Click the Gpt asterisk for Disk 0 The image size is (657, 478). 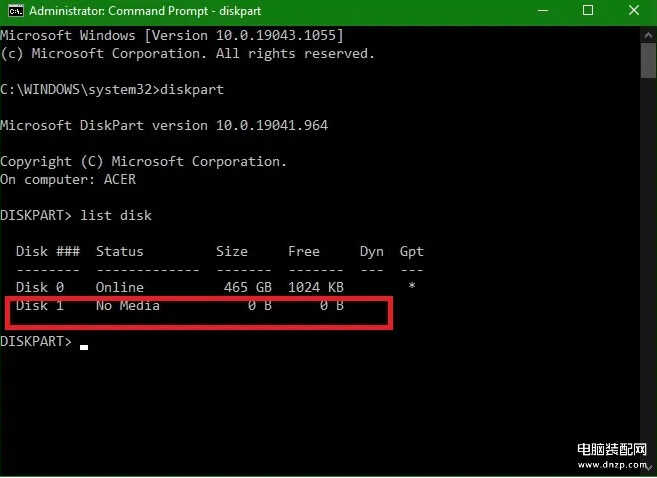412,287
